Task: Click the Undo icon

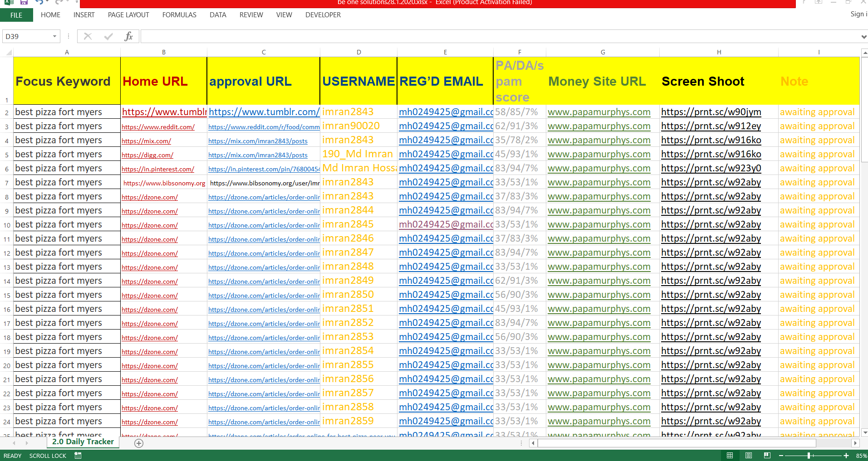Action: pyautogui.click(x=38, y=3)
